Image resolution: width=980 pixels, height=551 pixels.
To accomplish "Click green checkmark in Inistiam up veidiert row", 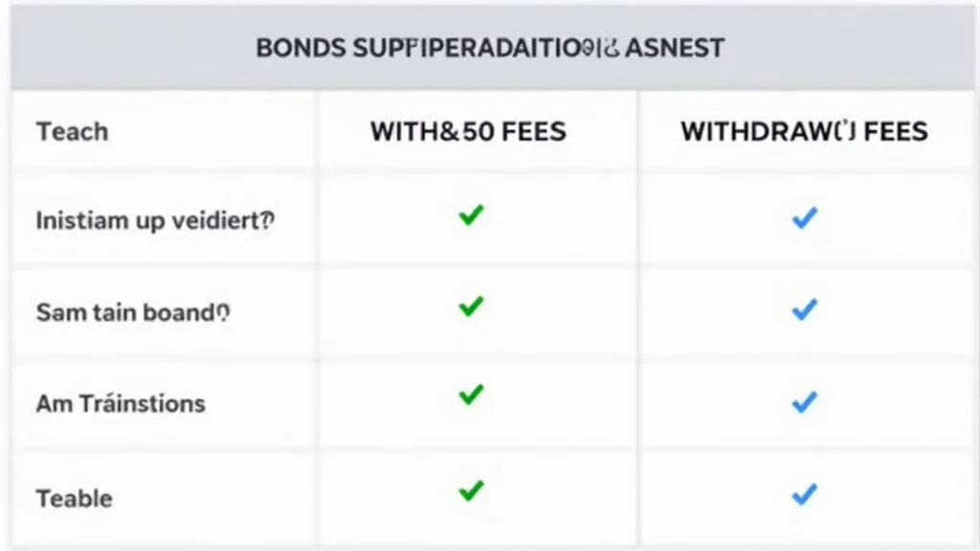I will click(x=471, y=215).
